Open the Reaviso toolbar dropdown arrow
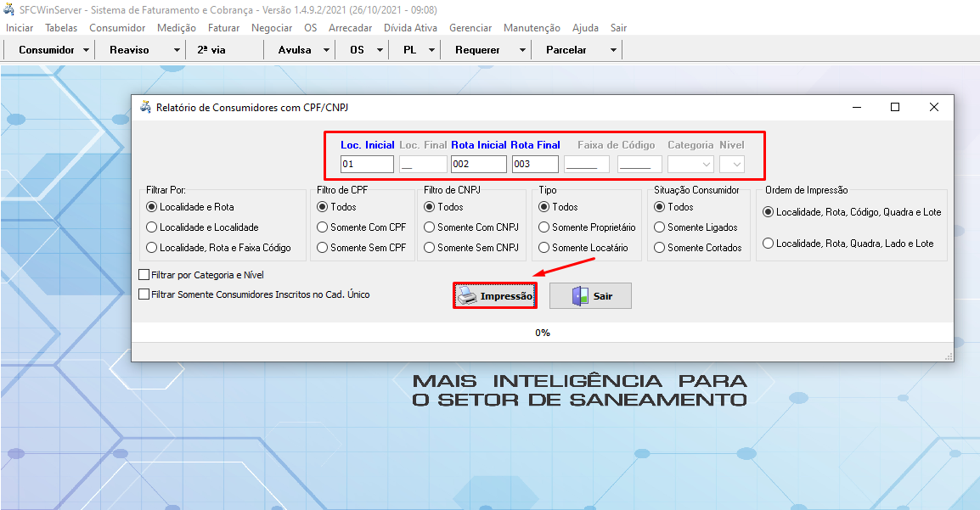The image size is (980, 510). [x=177, y=50]
